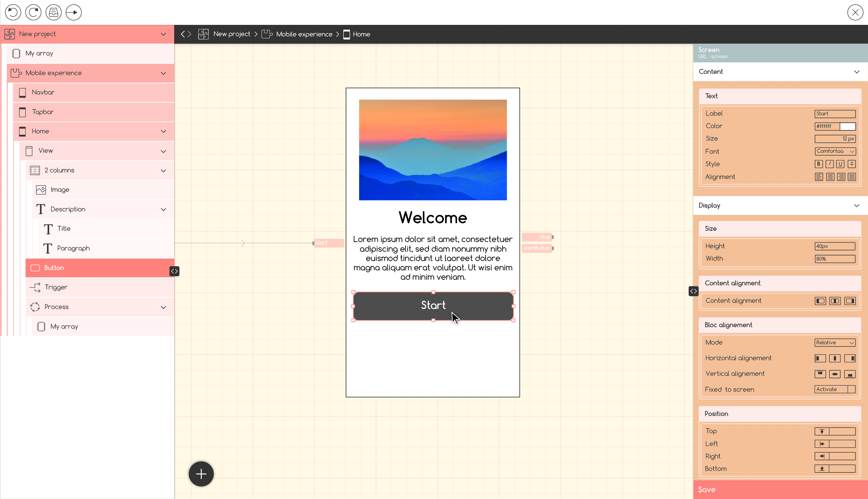The image size is (868, 499).
Task: Click the undo arrow icon
Action: [x=13, y=12]
